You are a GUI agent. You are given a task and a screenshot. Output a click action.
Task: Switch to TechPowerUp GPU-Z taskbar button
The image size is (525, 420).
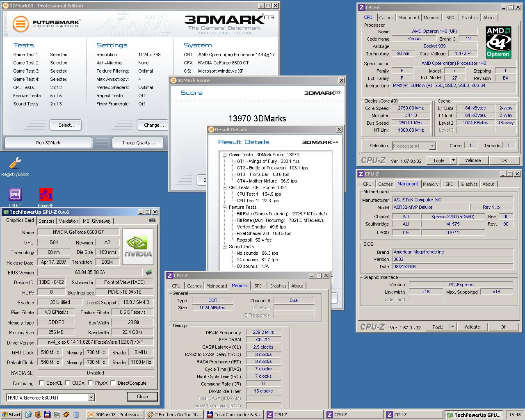tap(474, 415)
